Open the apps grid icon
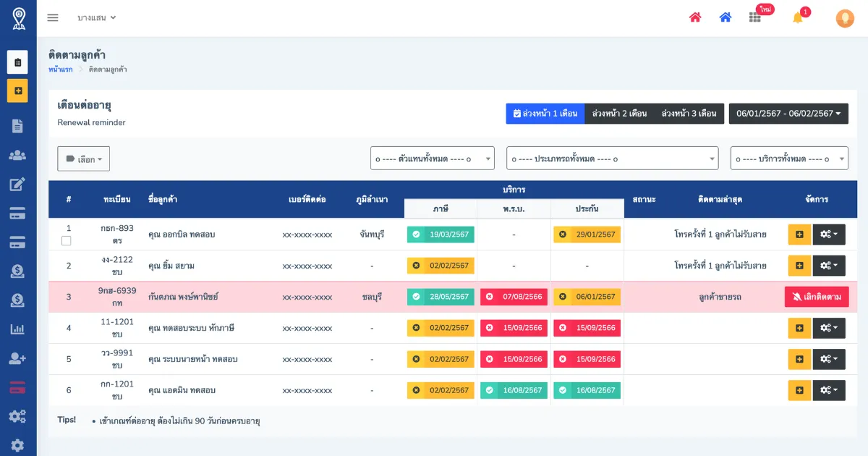Image resolution: width=868 pixels, height=456 pixels. (x=755, y=17)
